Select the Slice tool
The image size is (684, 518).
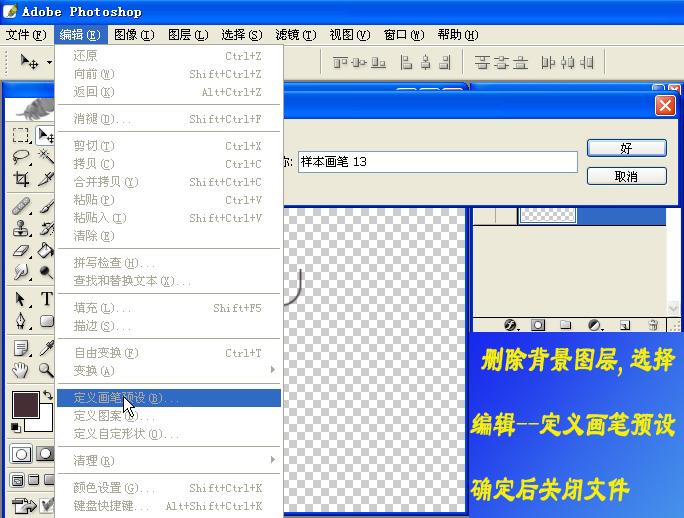click(x=45, y=179)
